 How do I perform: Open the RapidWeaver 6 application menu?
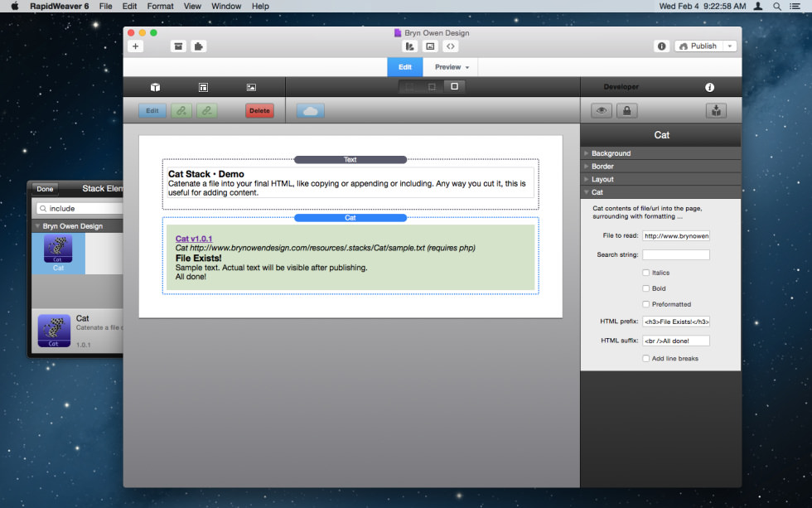point(59,6)
